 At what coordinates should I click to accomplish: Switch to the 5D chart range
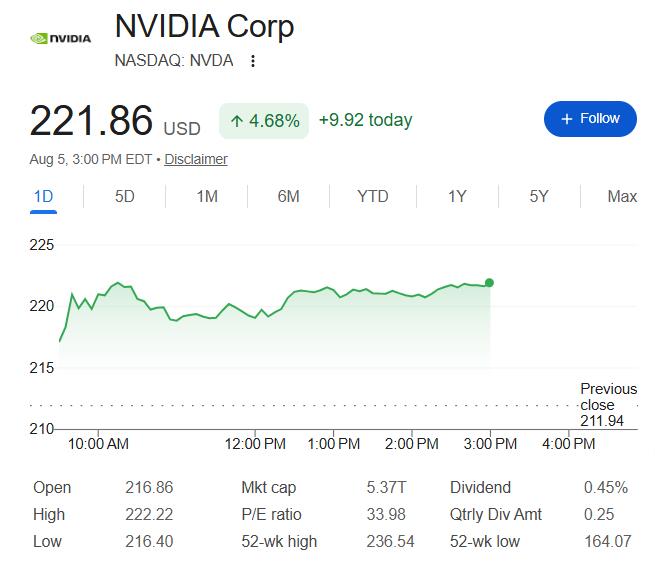[124, 196]
